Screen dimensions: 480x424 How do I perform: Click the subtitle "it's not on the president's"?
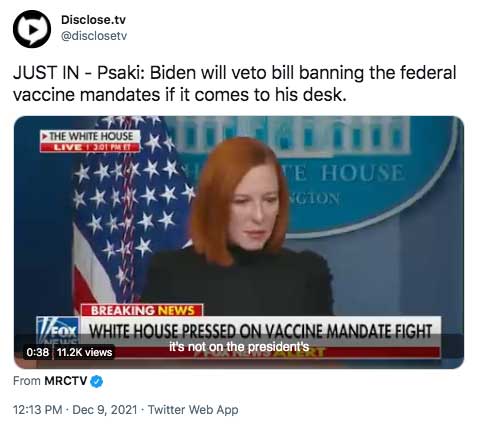(239, 347)
